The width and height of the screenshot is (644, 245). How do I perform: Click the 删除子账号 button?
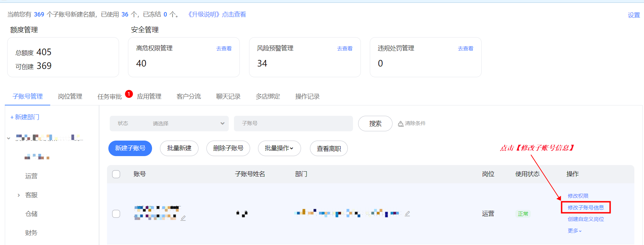(x=228, y=148)
